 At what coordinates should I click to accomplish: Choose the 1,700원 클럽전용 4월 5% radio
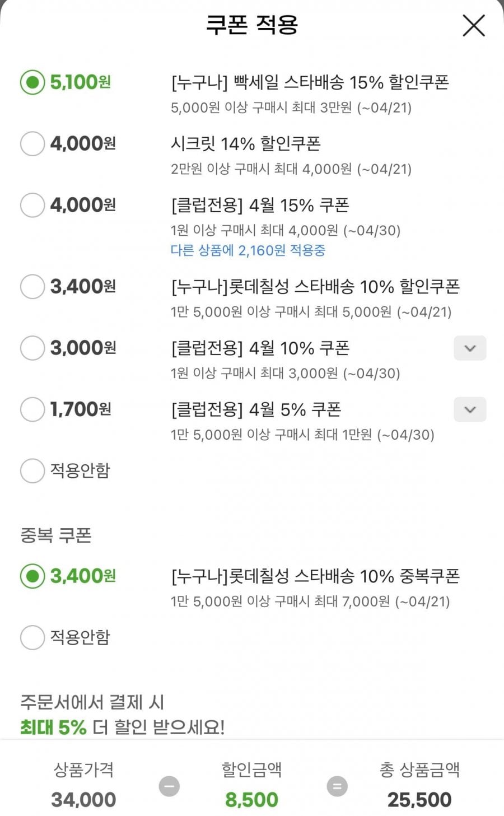pyautogui.click(x=32, y=409)
